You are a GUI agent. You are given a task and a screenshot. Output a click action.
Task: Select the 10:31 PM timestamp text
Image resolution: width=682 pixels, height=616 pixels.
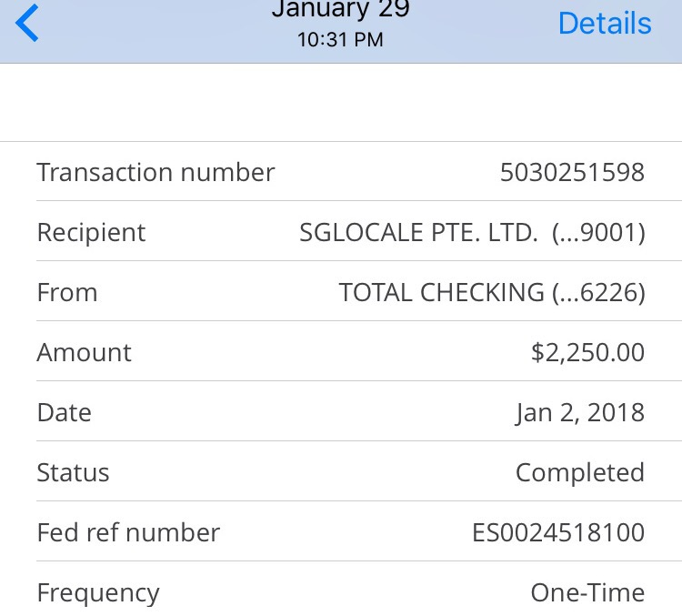pyautogui.click(x=340, y=40)
